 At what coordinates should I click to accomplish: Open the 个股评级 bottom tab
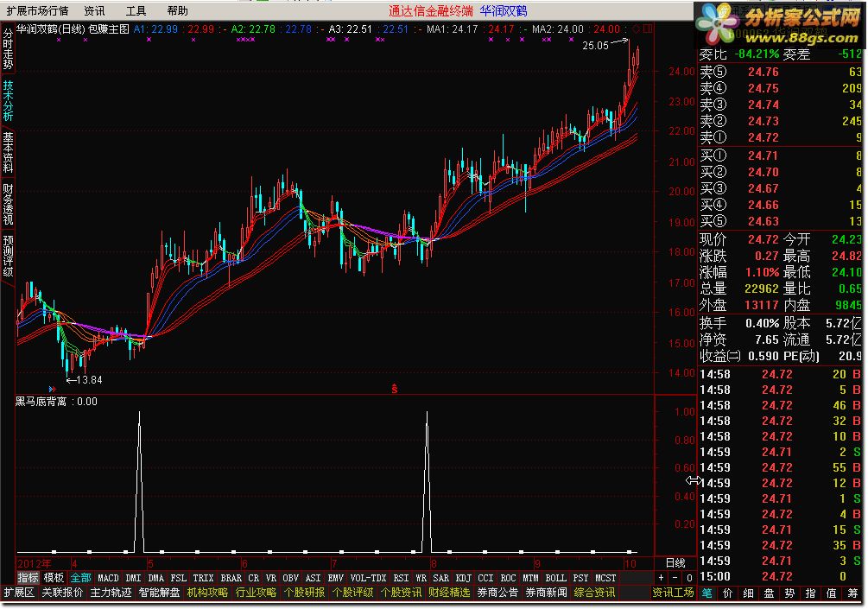pos(352,593)
